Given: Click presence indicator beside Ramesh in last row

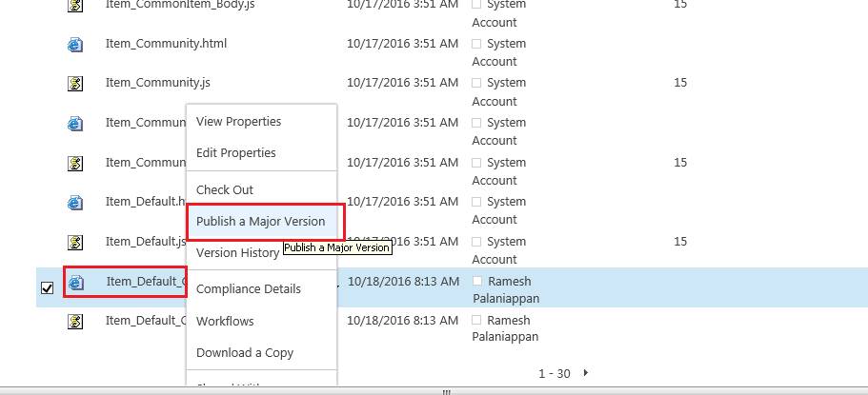Looking at the screenshot, I should click(476, 321).
